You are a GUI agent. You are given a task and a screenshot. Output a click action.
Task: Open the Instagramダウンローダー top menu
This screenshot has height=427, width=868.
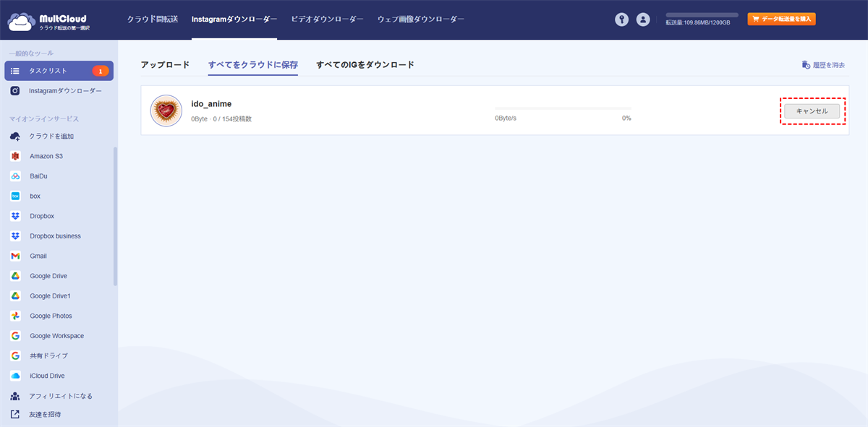[x=234, y=20]
